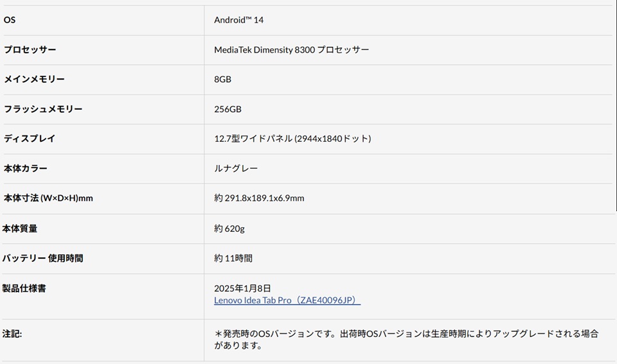Click the 製品仕様書 row label
Screen dimensions: 617x364
point(24,288)
